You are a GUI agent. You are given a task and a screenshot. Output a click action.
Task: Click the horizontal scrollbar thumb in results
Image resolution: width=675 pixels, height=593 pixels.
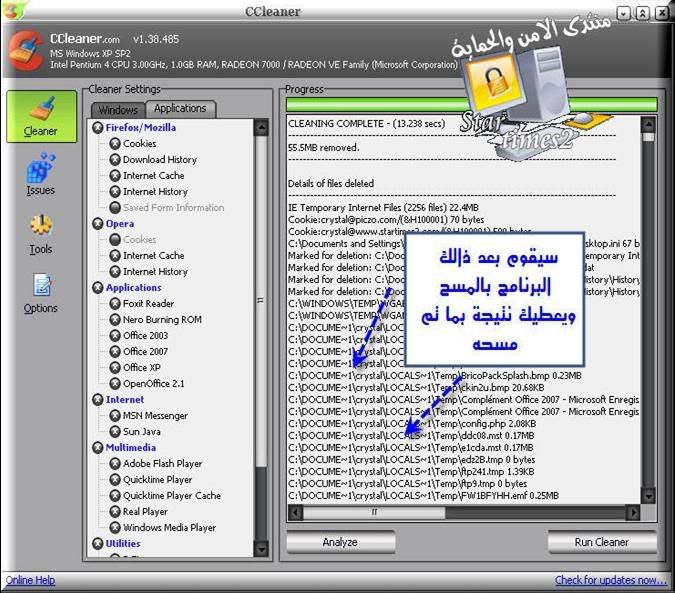pyautogui.click(x=374, y=513)
